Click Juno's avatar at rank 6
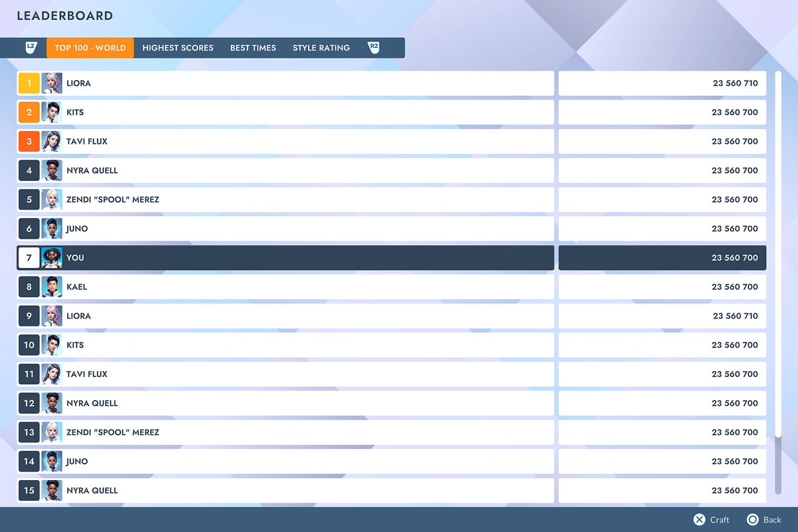This screenshot has width=798, height=532. (x=52, y=228)
